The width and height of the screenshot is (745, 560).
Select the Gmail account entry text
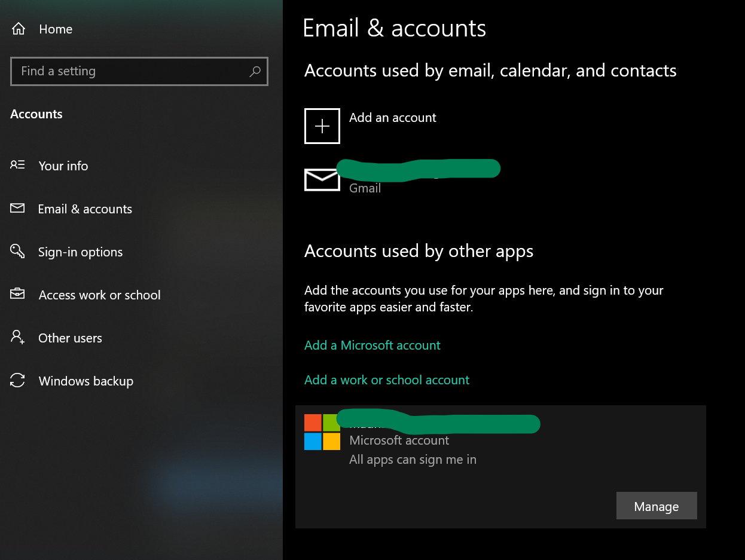click(x=365, y=188)
